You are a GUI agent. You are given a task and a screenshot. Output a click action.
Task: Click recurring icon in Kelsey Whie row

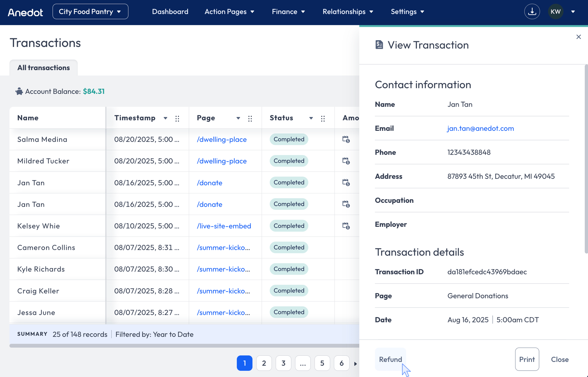tap(346, 226)
